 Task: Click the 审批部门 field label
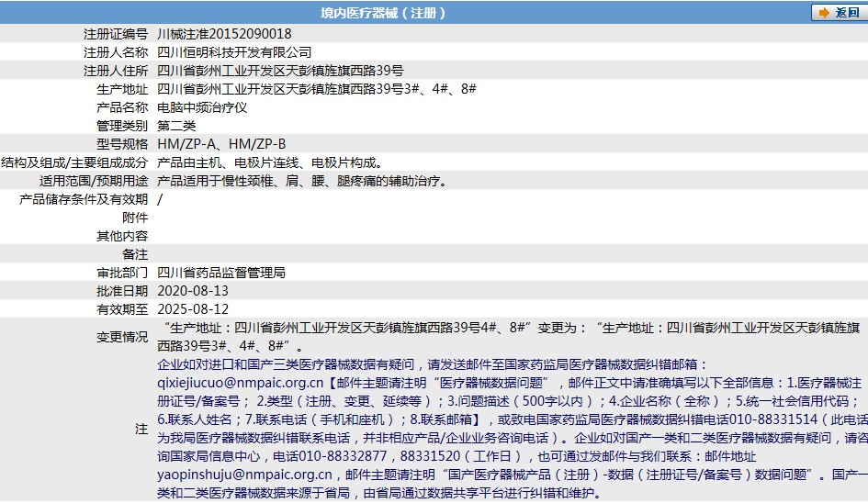click(122, 273)
